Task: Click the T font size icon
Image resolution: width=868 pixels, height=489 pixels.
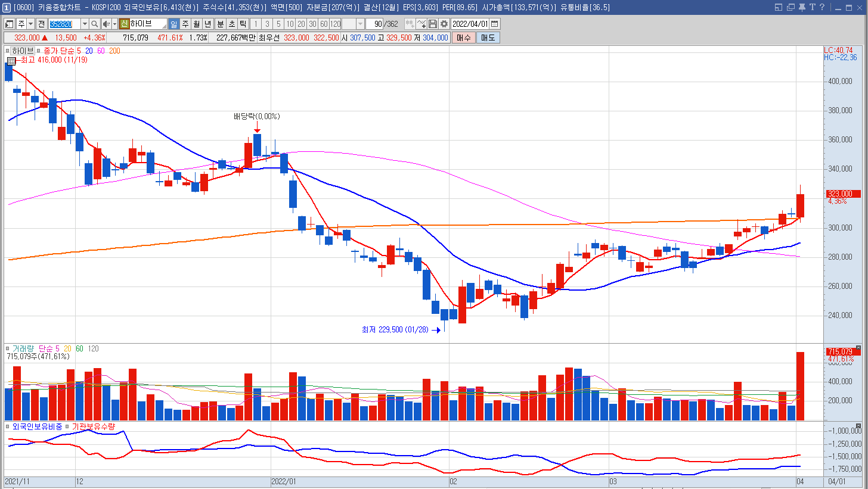Action: click(x=812, y=7)
